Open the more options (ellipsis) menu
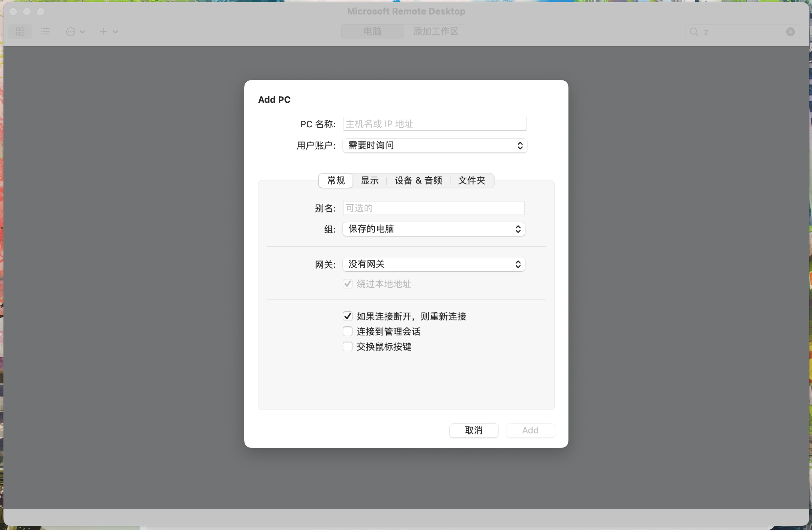Viewport: 812px width, 530px height. click(71, 31)
